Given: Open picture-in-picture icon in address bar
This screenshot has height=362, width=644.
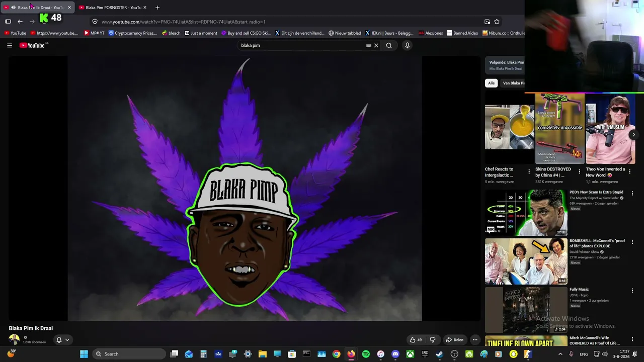Looking at the screenshot, I should (x=487, y=22).
